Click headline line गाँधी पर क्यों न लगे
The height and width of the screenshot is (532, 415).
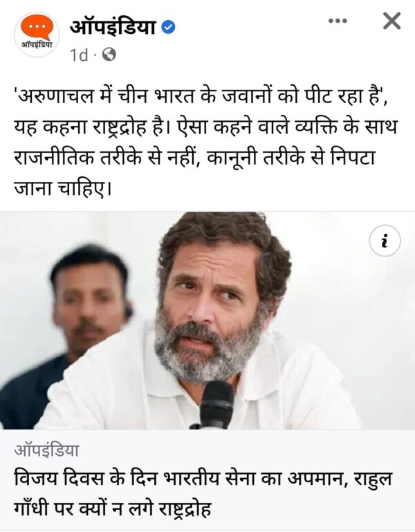(x=112, y=508)
